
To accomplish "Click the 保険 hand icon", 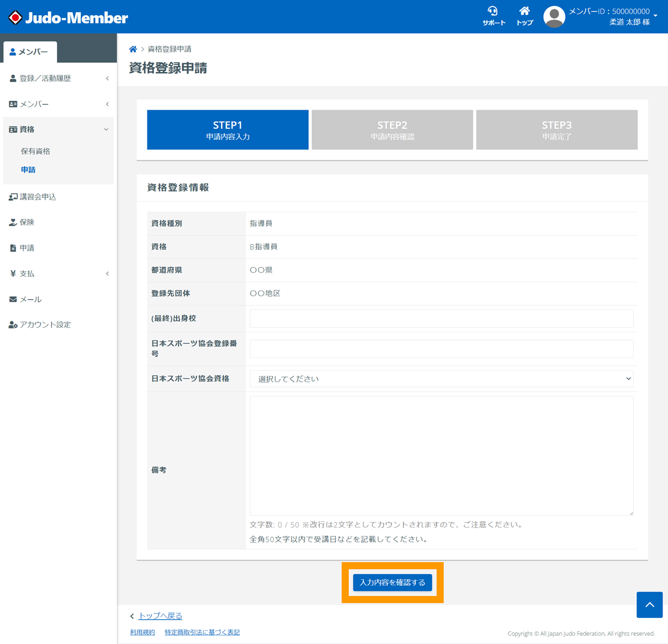I will pos(13,222).
